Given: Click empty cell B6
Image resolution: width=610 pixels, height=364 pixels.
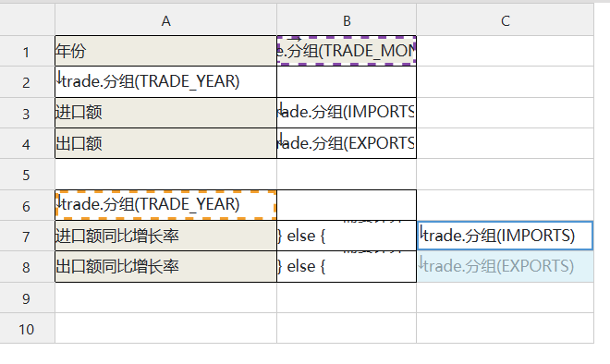Looking at the screenshot, I should click(347, 205).
